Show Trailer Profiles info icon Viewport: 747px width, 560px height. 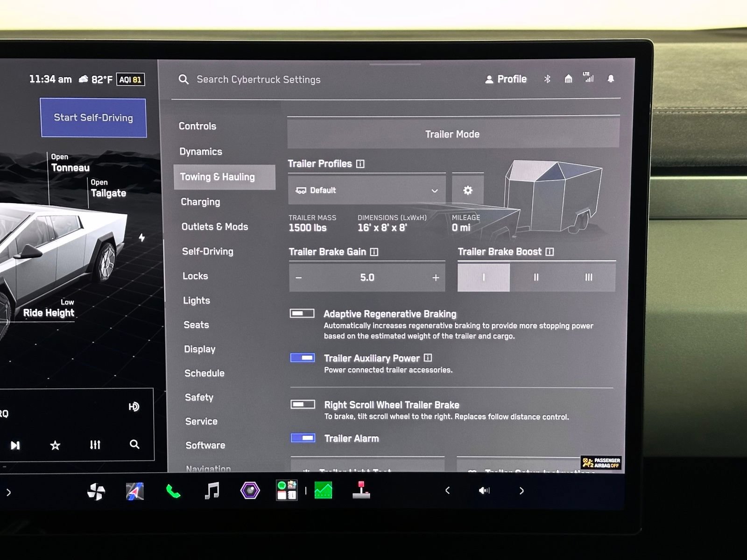(x=360, y=164)
